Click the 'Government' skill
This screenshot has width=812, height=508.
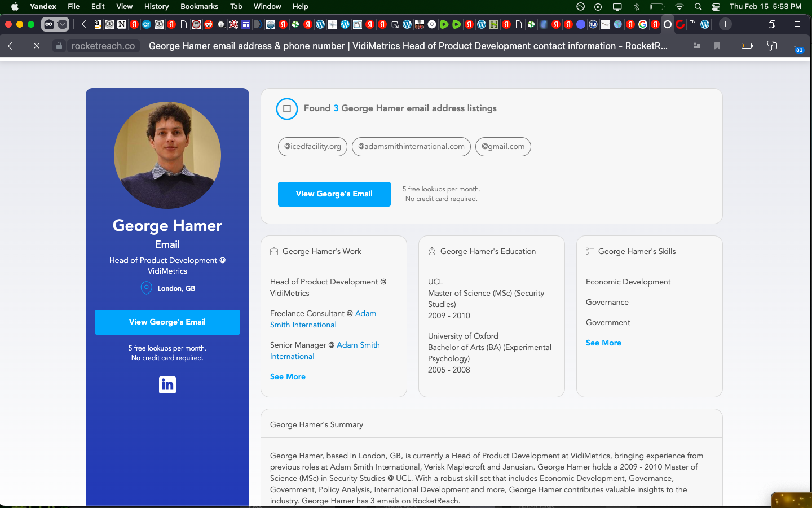[x=608, y=322]
